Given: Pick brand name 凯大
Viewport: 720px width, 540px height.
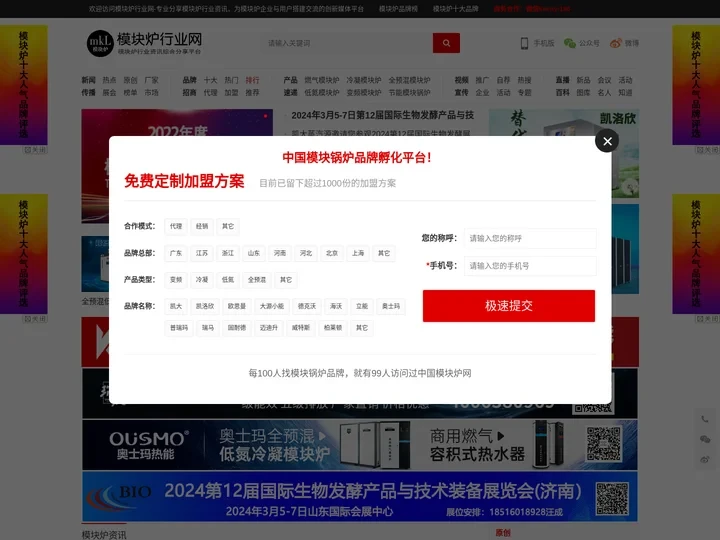Looking at the screenshot, I should [x=176, y=306].
